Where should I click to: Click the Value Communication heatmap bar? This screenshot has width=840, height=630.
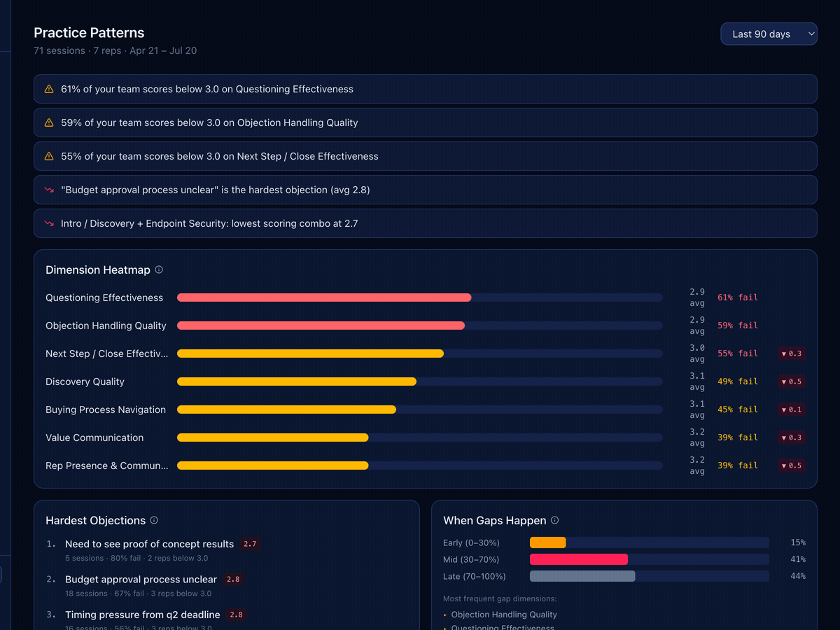pos(420,437)
